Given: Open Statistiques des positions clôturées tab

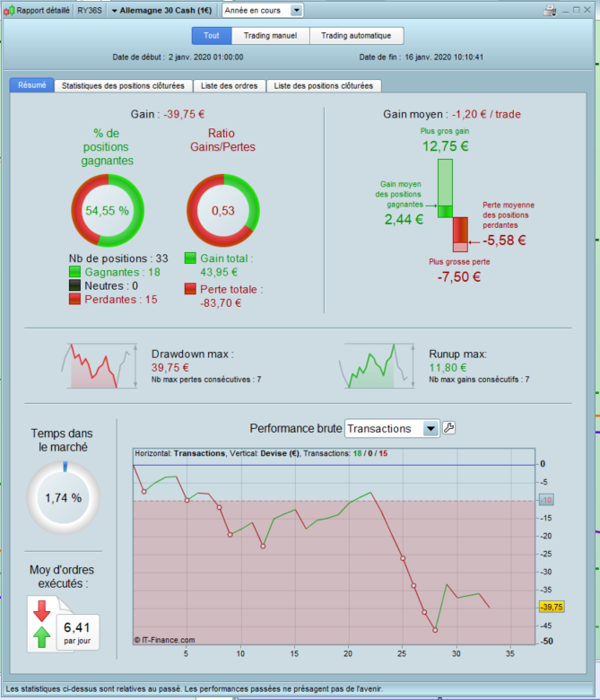Looking at the screenshot, I should point(123,86).
